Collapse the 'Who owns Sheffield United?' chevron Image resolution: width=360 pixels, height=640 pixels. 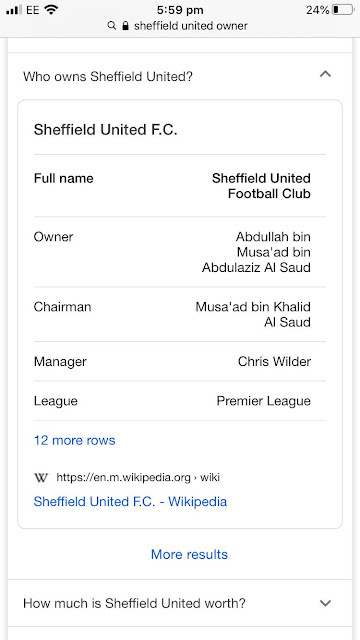[325, 74]
